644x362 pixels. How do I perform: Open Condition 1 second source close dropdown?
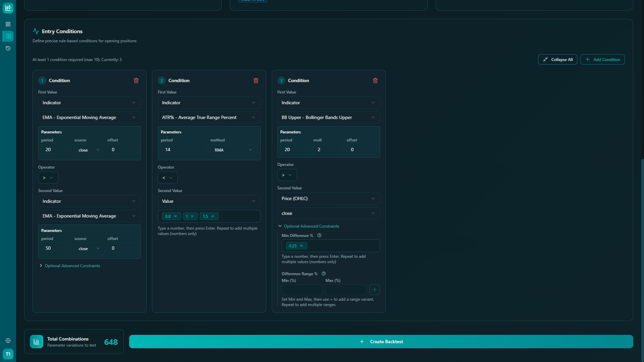tap(89, 248)
